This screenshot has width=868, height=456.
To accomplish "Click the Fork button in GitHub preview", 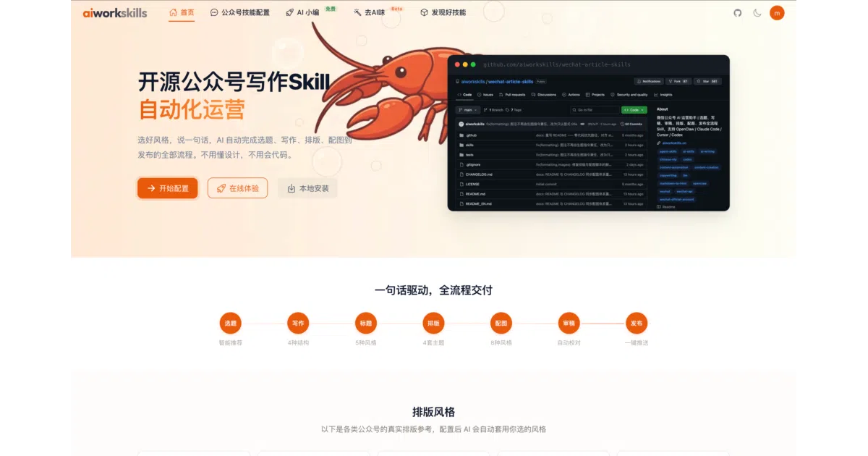I will click(678, 82).
